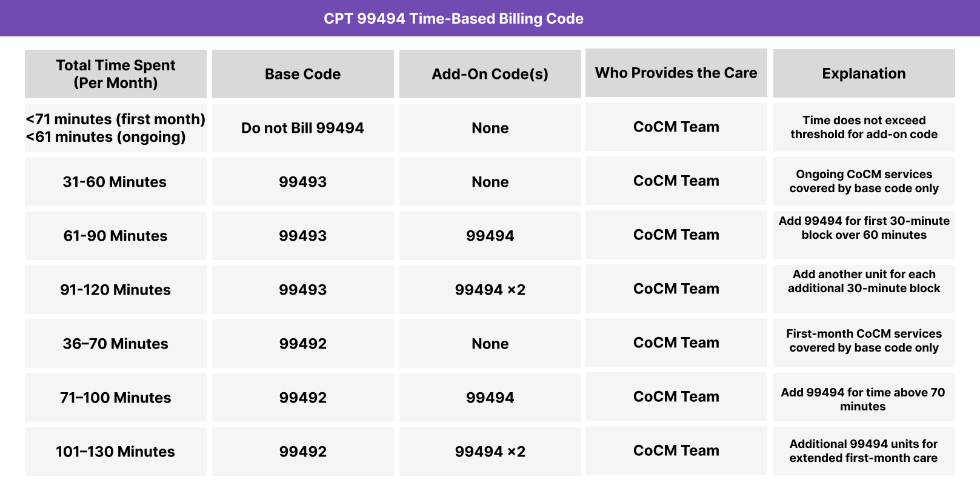Click 'Add 99494 for first 30-minute block' text
Screen dimensions: 980x491
864,228
